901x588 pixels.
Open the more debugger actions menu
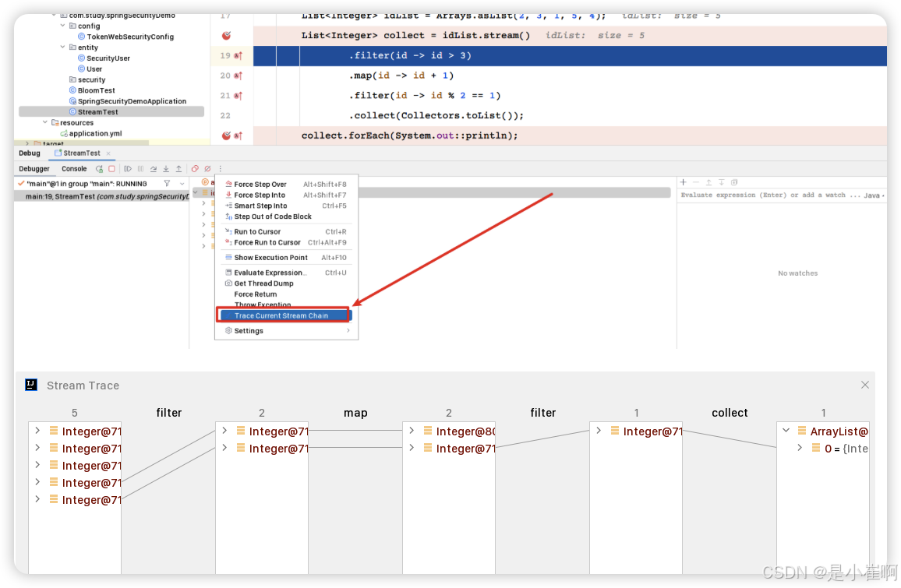[x=220, y=169]
